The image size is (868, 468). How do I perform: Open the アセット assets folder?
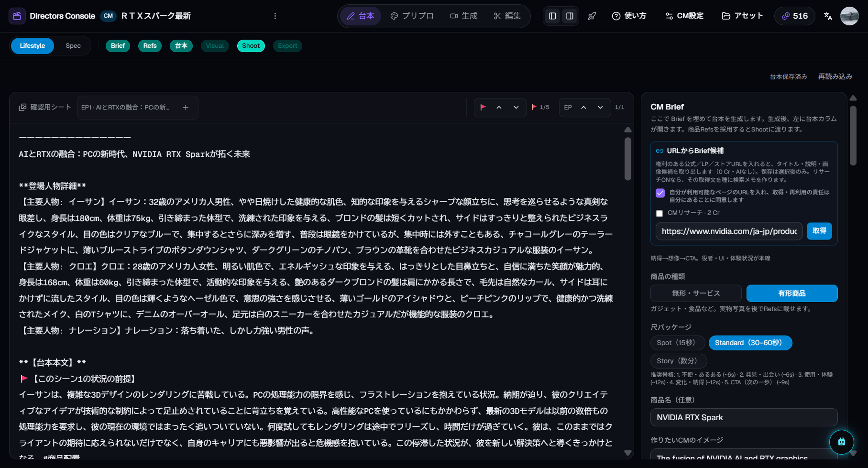pyautogui.click(x=742, y=16)
